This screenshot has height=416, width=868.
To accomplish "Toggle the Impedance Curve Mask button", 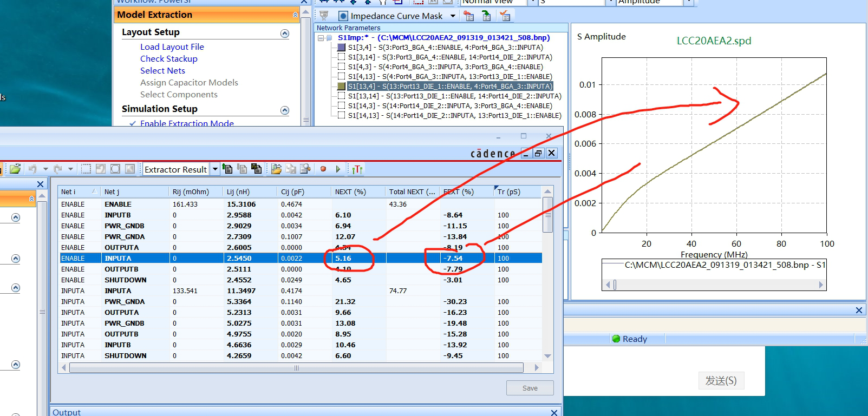I will pos(391,16).
